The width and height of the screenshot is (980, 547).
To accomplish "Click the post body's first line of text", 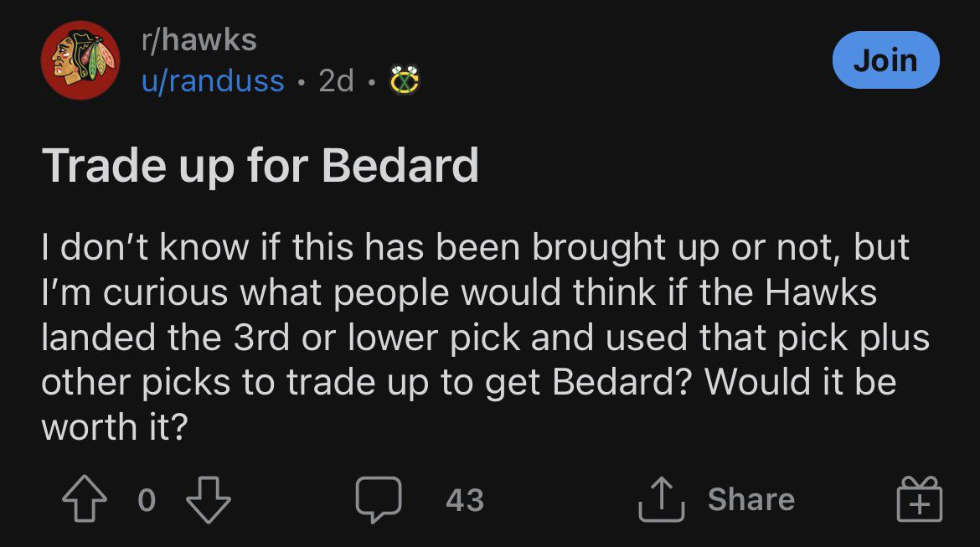I will pos(475,248).
